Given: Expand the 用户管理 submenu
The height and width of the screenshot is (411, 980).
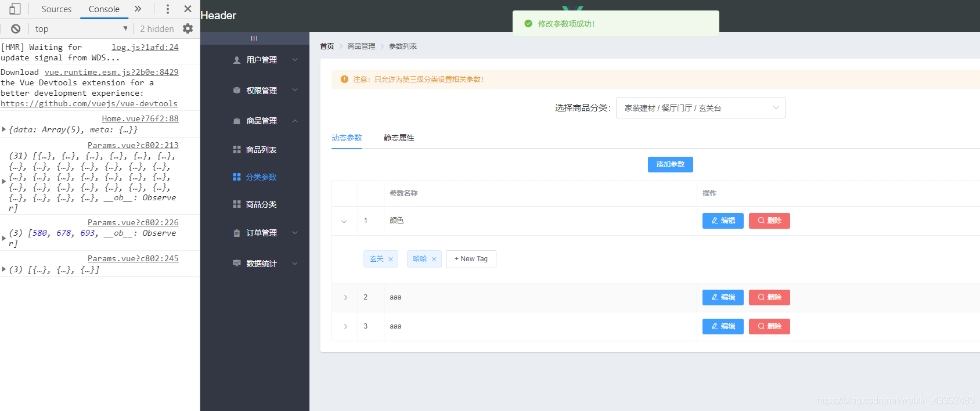Looking at the screenshot, I should tap(295, 60).
